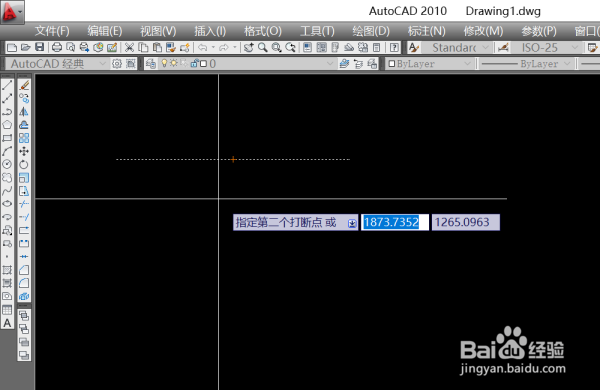The image size is (600, 390).
Task: Select the Rectangle draw tool
Action: pos(7,138)
